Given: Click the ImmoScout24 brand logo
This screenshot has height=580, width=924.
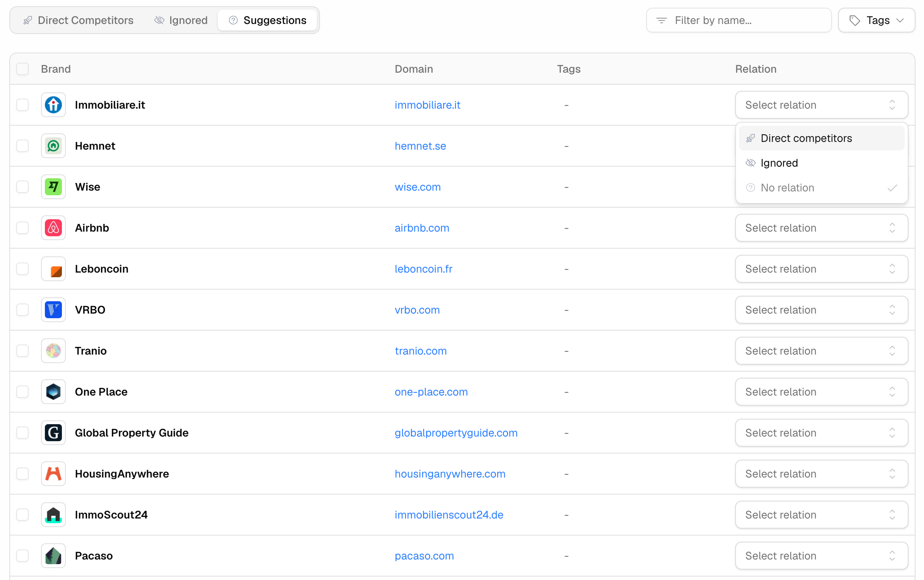Looking at the screenshot, I should tap(53, 515).
